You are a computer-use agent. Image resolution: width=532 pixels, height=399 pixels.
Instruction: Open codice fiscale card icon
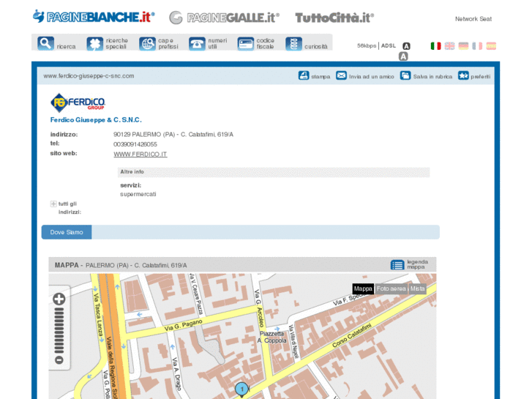pyautogui.click(x=246, y=44)
